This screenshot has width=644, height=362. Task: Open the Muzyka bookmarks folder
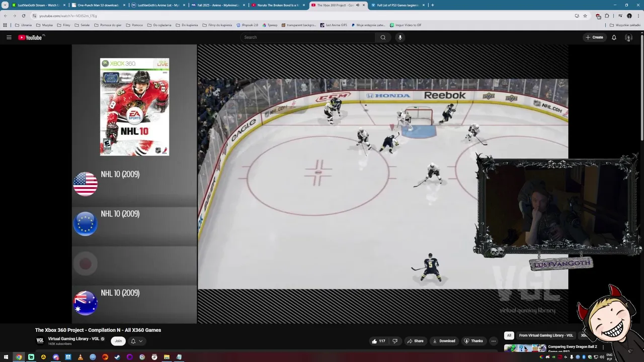coord(44,25)
